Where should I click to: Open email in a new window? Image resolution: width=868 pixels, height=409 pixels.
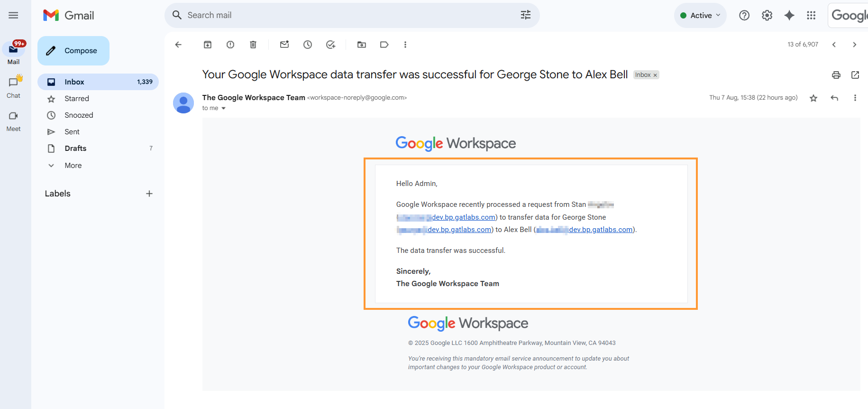(x=855, y=75)
